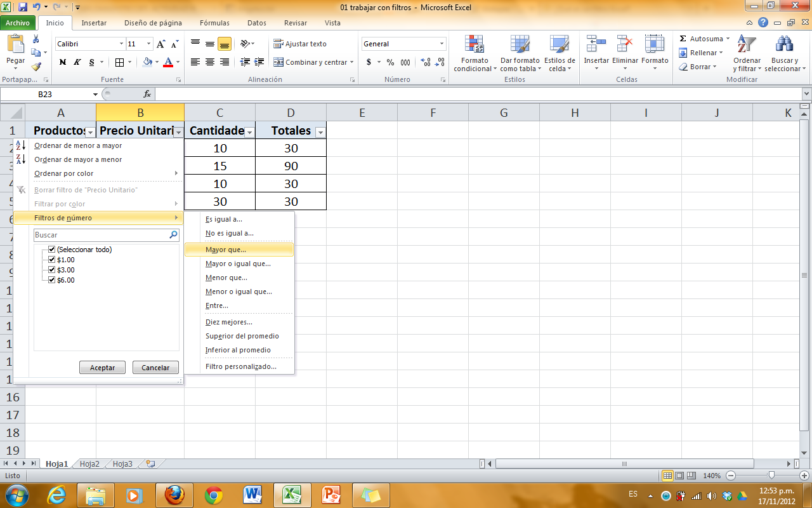The width and height of the screenshot is (812, 508).
Task: Click Cancelar in the filter panel
Action: pyautogui.click(x=155, y=367)
